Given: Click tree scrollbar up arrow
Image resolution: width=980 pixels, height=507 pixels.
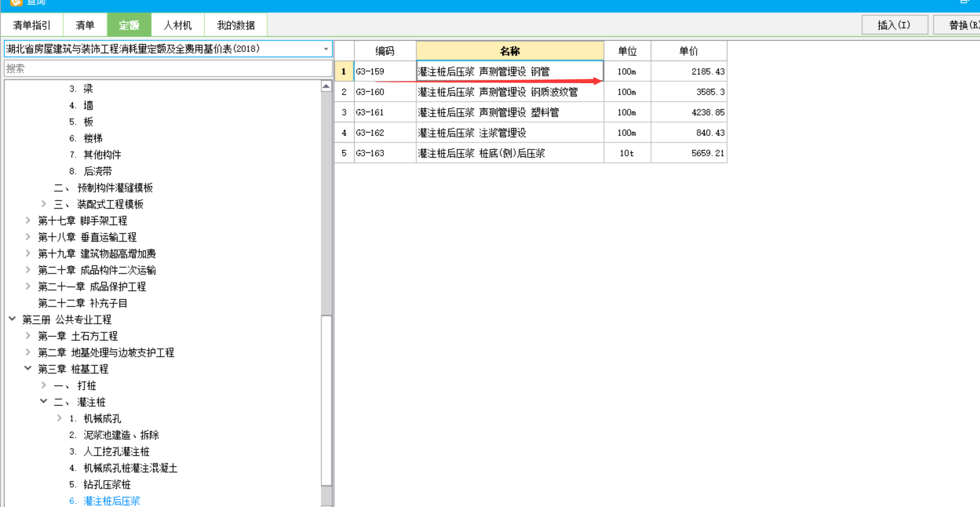Looking at the screenshot, I should coord(326,86).
